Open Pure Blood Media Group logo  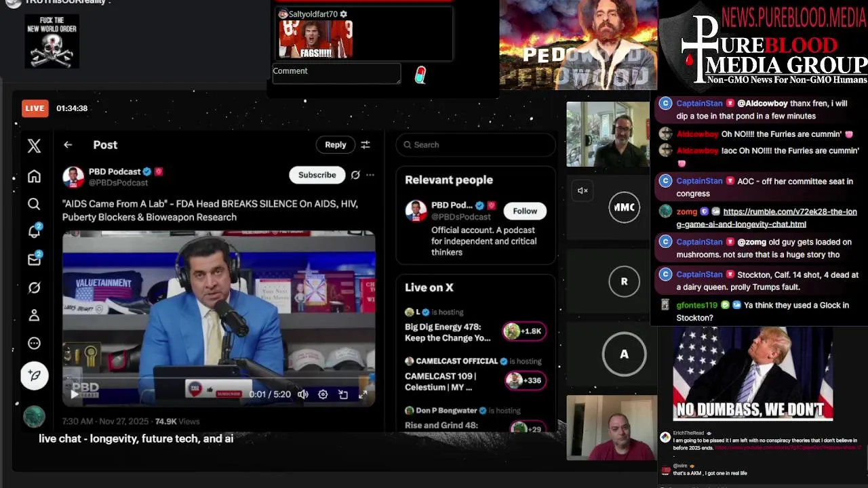[x=765, y=46]
